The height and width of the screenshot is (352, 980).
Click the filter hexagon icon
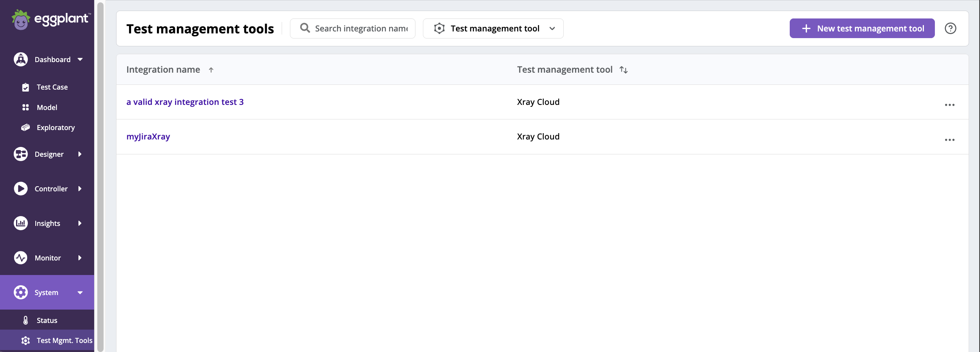click(439, 28)
